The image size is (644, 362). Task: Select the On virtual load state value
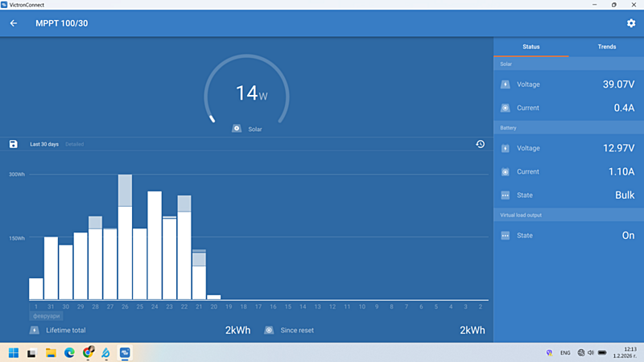(x=628, y=236)
